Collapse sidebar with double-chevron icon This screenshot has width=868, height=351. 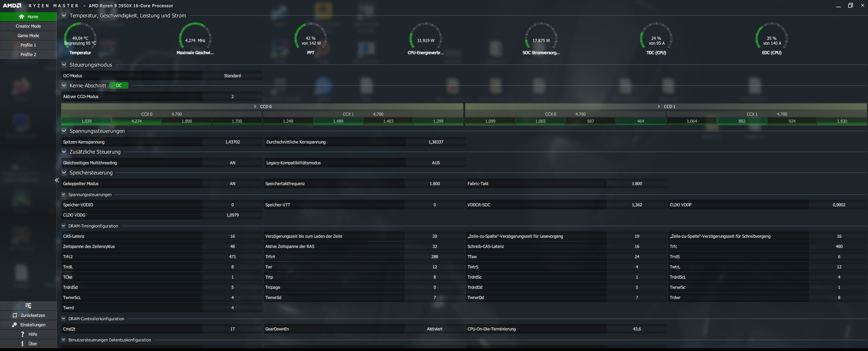[x=57, y=180]
